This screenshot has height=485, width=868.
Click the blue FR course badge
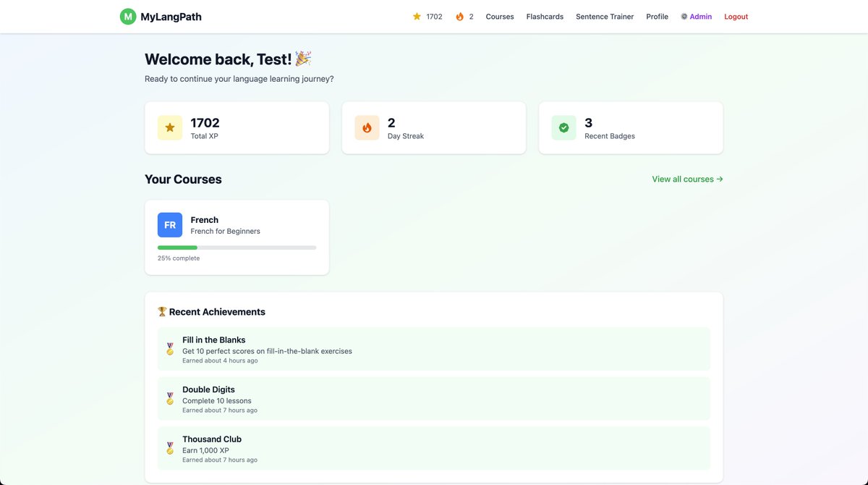pos(170,225)
